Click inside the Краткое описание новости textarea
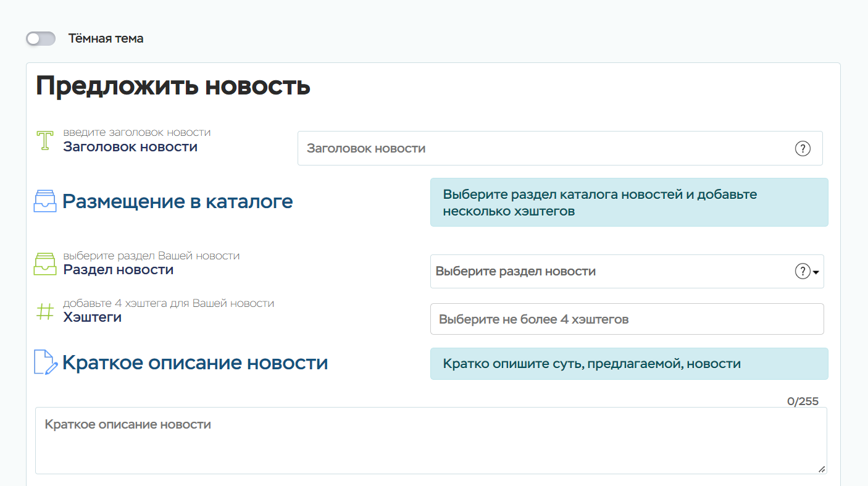This screenshot has height=486, width=868. [x=430, y=440]
